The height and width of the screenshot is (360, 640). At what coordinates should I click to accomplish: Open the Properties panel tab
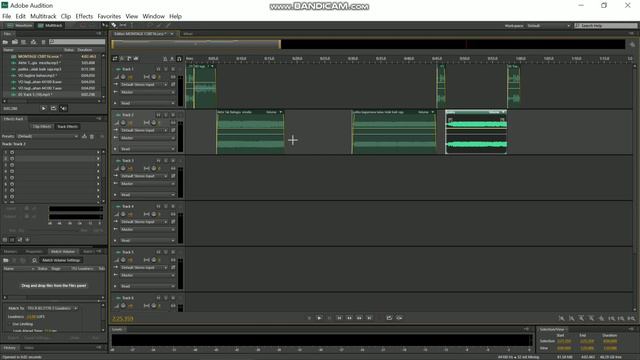pos(34,251)
